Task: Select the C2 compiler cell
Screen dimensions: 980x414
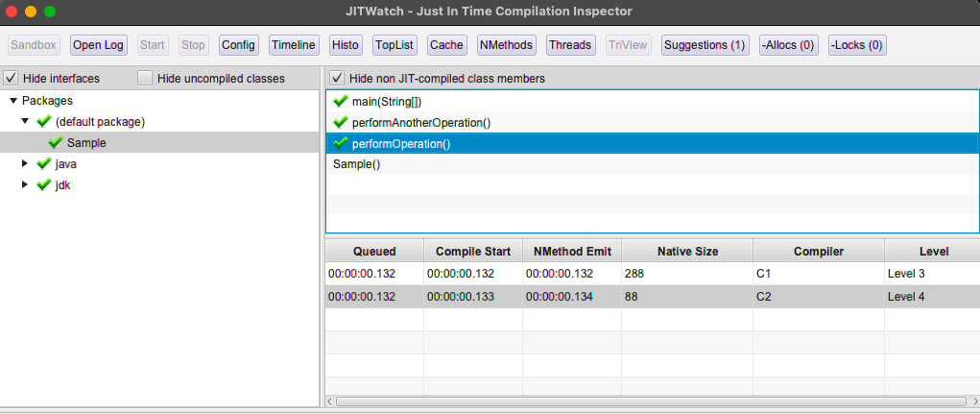Action: pos(819,297)
